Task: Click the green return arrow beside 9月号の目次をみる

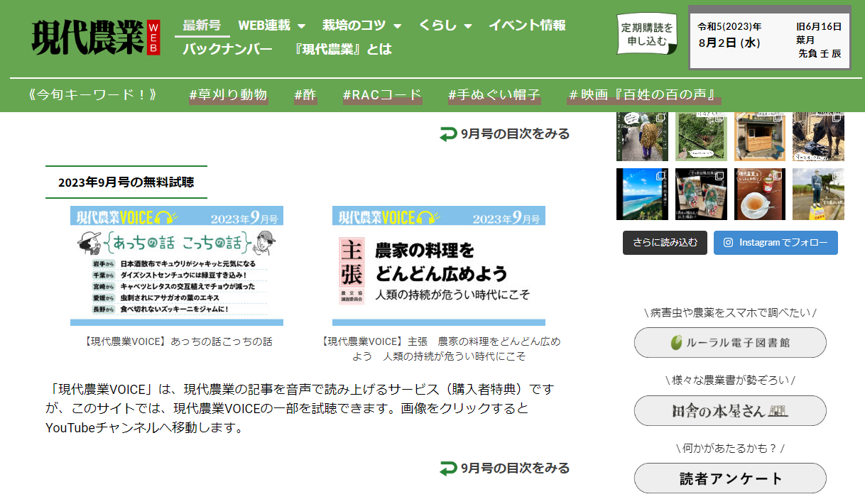Action: tap(447, 133)
